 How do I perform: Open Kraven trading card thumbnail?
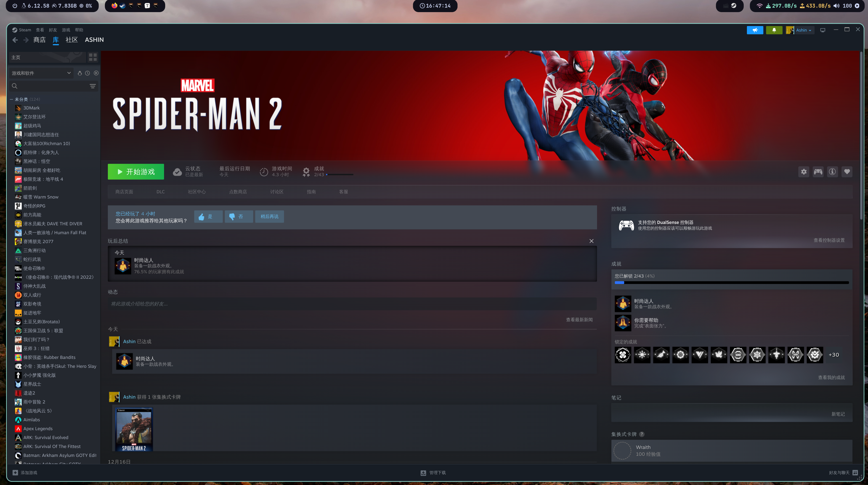pyautogui.click(x=134, y=429)
